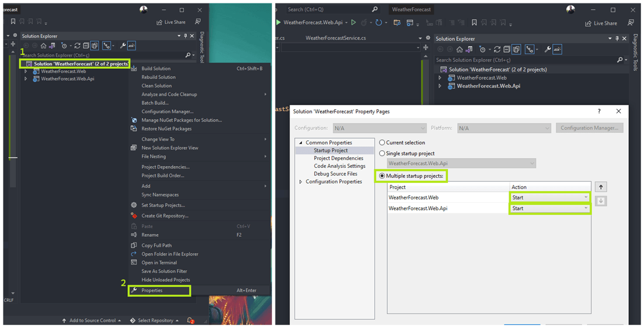Viewport: 644px width, 328px height.
Task: Choose Configuration Manager... from context menu
Action: pos(200,112)
